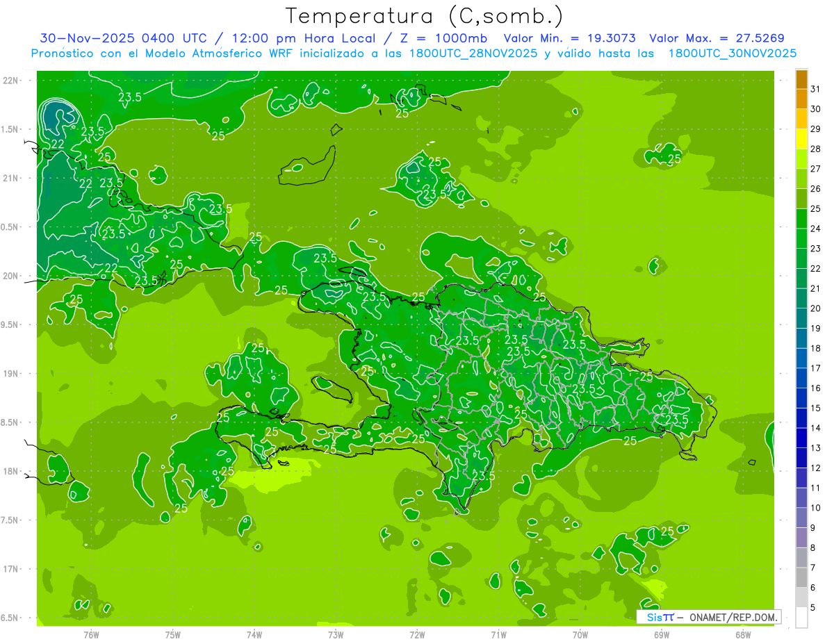Click the "SisPi - ONAMET/REP.DOM." credit label
This screenshot has width=834, height=644.
coord(710,617)
